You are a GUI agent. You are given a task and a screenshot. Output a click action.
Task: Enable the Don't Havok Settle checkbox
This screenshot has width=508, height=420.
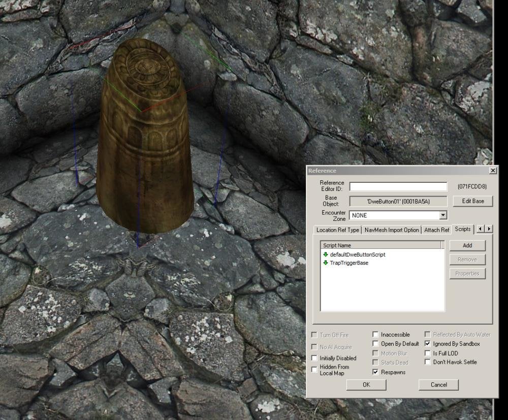pyautogui.click(x=427, y=362)
